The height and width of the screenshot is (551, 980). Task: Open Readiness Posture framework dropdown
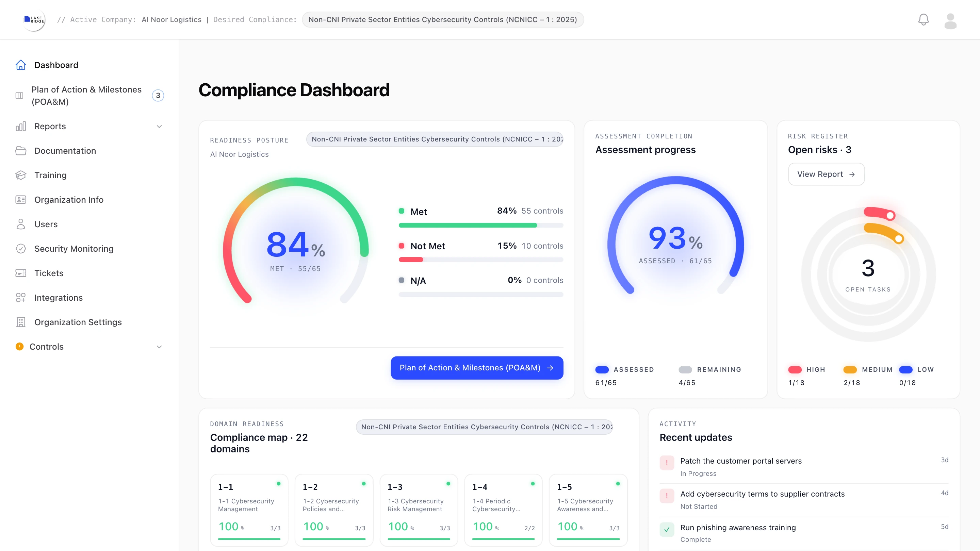[435, 139]
